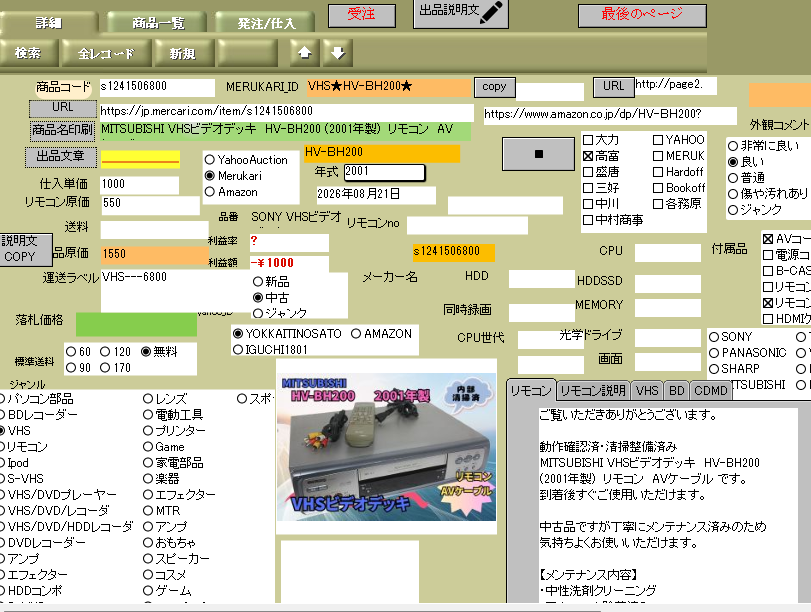
Task: Click the black square stop button
Action: 538,154
